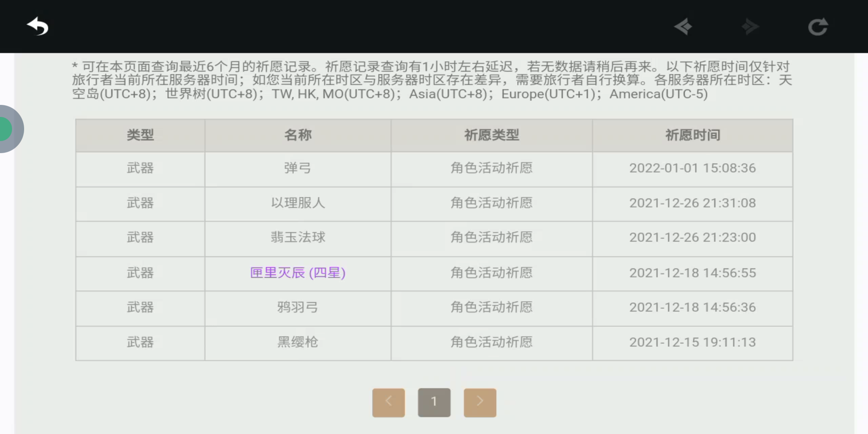This screenshot has height=434, width=868.
Task: Click the browser backward navigation icon
Action: tap(684, 27)
